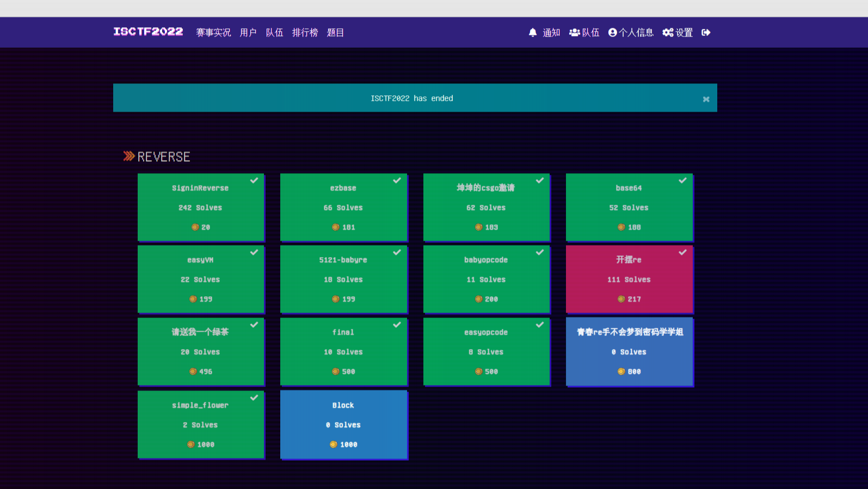Screen dimensions: 868x489
Task: Click the 设置 gears icon
Action: (668, 33)
